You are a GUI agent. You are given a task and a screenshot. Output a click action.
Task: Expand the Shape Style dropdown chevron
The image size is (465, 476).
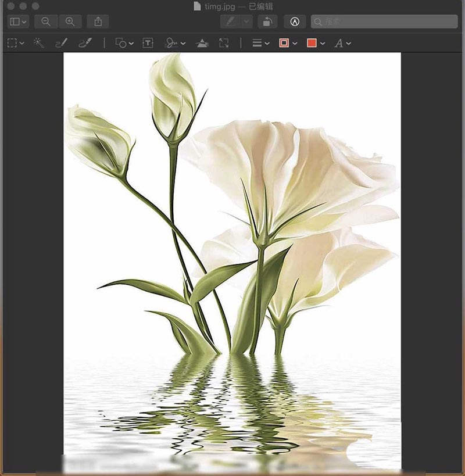coord(267,44)
